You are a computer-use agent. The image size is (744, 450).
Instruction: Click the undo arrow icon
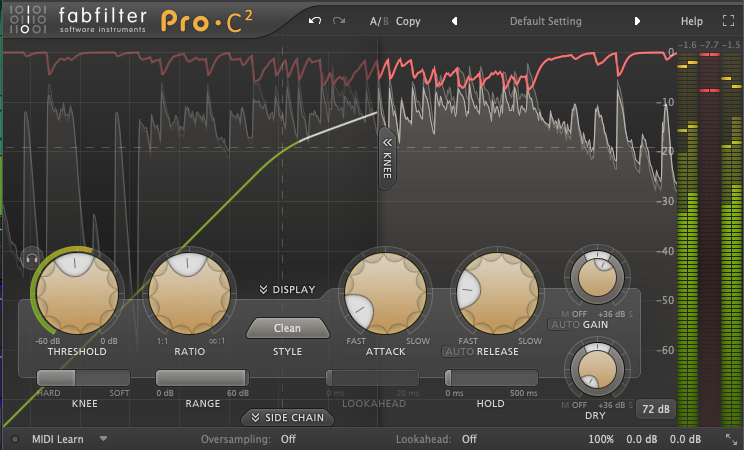pos(315,21)
